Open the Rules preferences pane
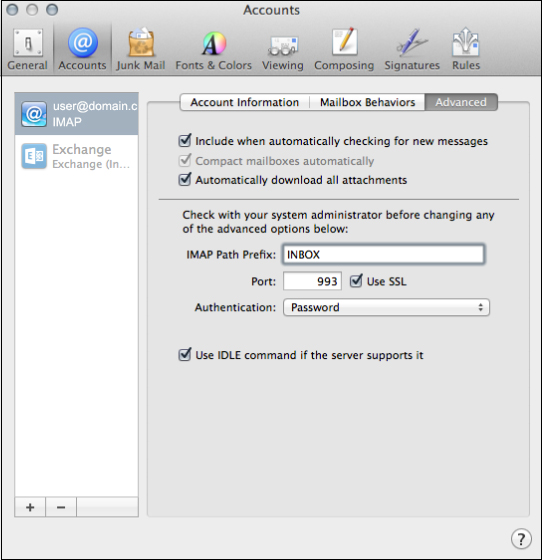The height and width of the screenshot is (560, 542). 466,49
